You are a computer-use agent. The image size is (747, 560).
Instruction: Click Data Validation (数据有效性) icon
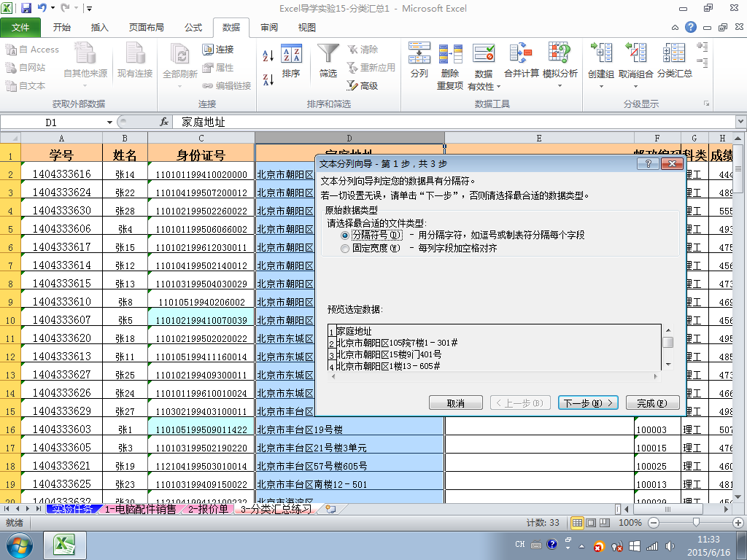[484, 53]
